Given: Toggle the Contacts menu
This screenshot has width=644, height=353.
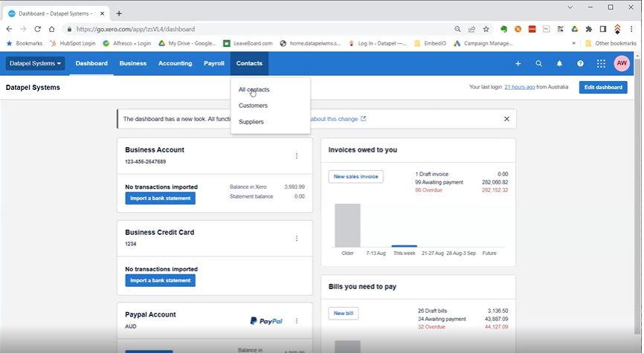Looking at the screenshot, I should coord(249,64).
